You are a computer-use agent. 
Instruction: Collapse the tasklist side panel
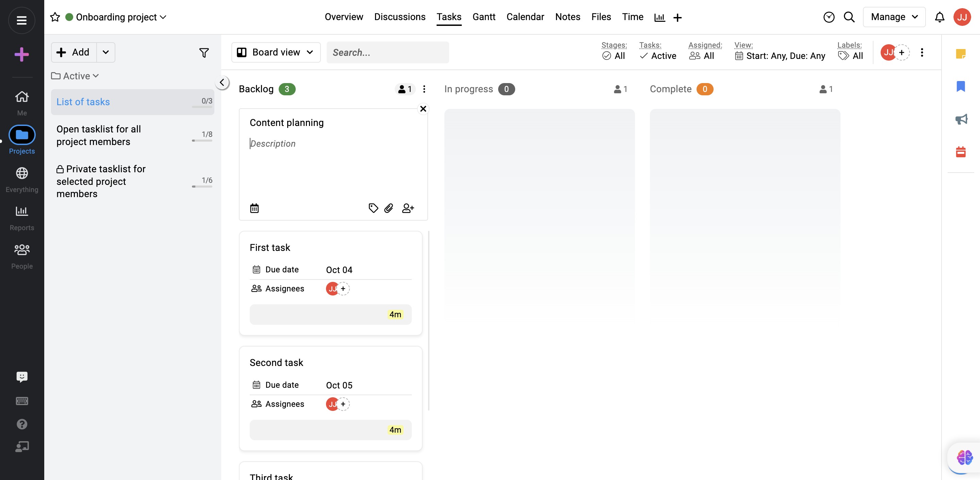[222, 82]
